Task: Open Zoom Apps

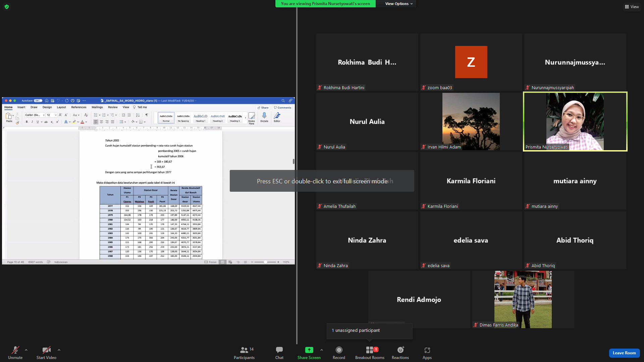Action: point(427,353)
